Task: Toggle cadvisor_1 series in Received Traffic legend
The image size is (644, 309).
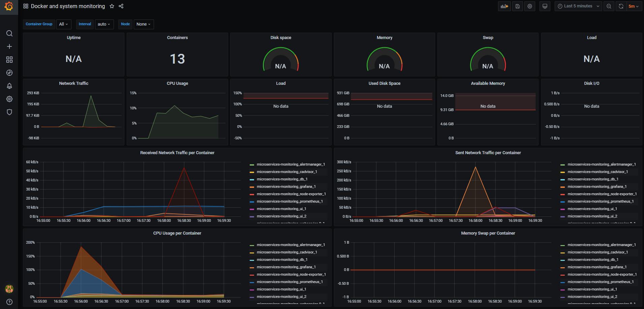Action: point(287,172)
